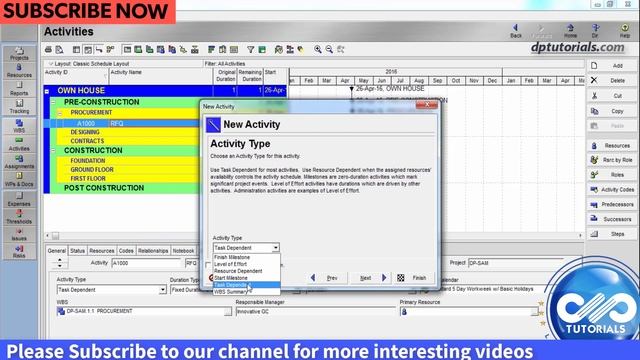Click Rsrc by Role on the command bar
The image size is (640, 360).
coord(611,160)
